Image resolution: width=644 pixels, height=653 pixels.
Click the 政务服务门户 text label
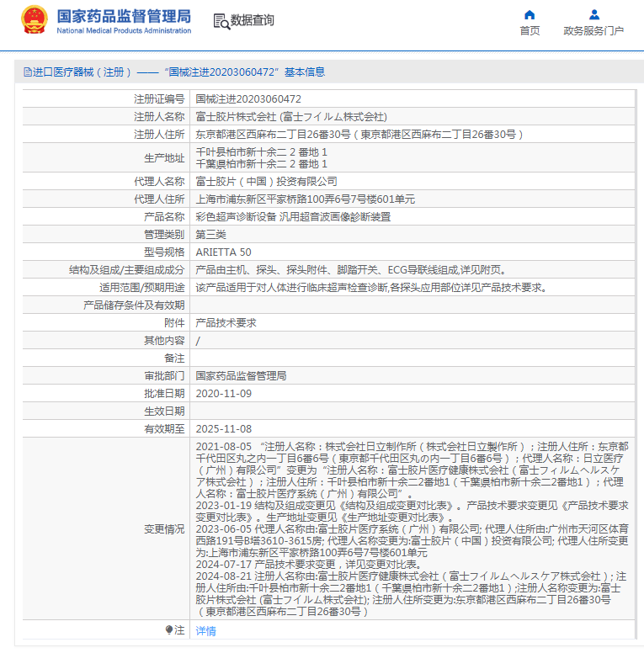pos(593,31)
